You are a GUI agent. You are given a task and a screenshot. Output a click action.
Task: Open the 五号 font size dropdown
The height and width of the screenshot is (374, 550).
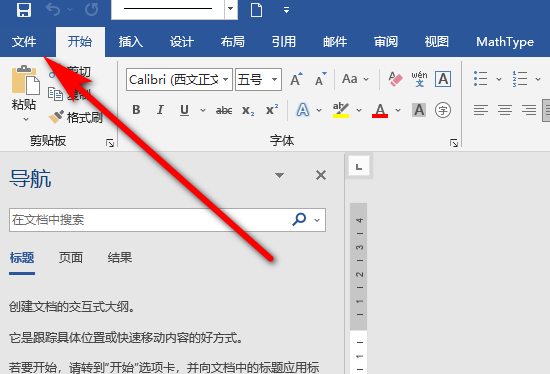pyautogui.click(x=274, y=80)
